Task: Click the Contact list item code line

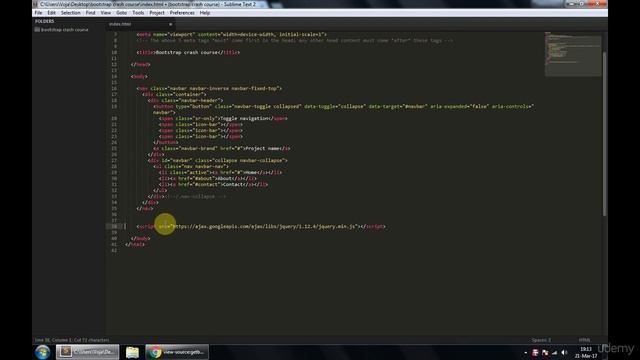Action: point(213,184)
